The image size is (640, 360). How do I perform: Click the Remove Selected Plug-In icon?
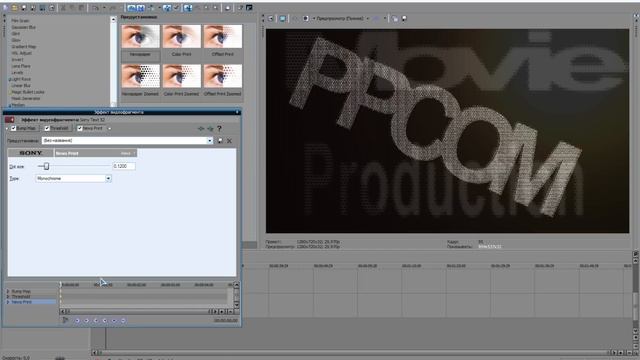(210, 129)
